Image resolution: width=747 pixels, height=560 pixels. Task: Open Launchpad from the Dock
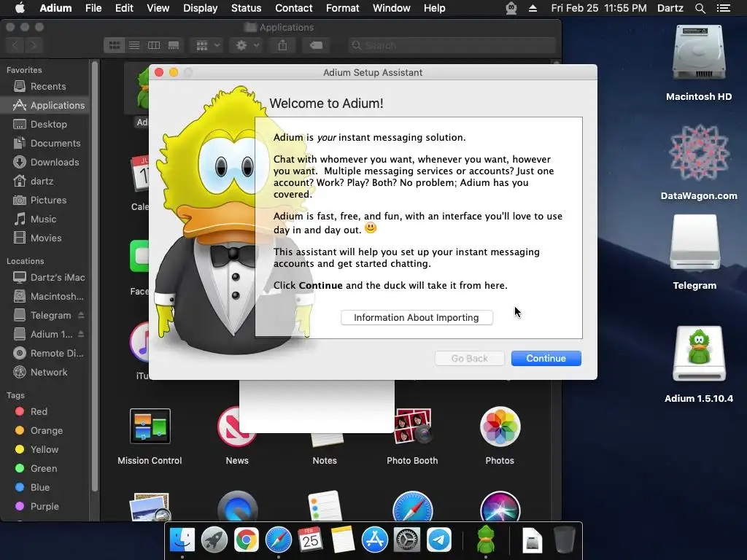tap(214, 540)
